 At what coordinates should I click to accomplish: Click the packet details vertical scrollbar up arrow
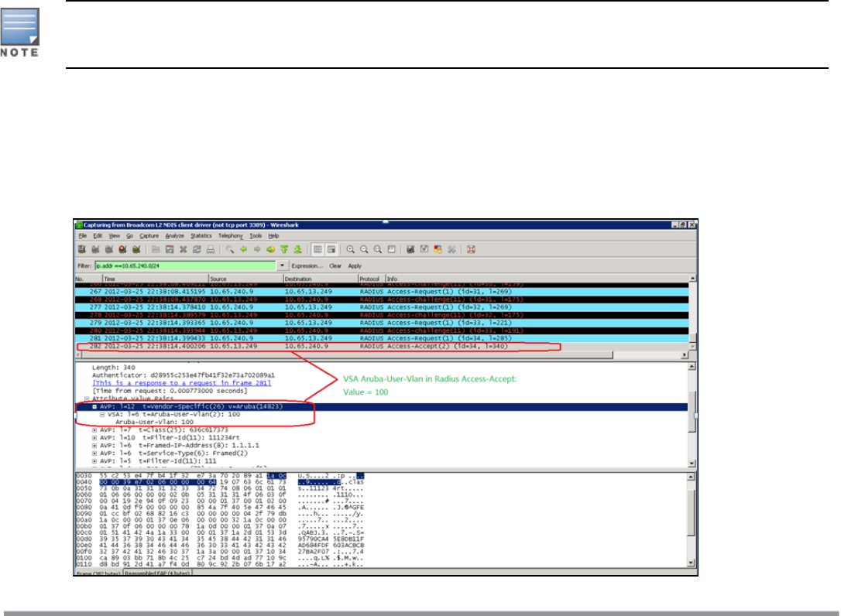pos(692,366)
